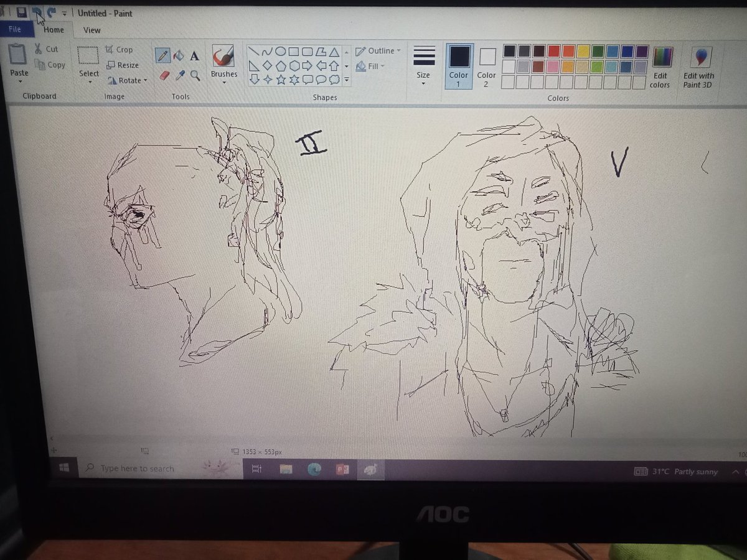Activate the Color 2 background selector
Screen dimensions: 747x560
487,66
